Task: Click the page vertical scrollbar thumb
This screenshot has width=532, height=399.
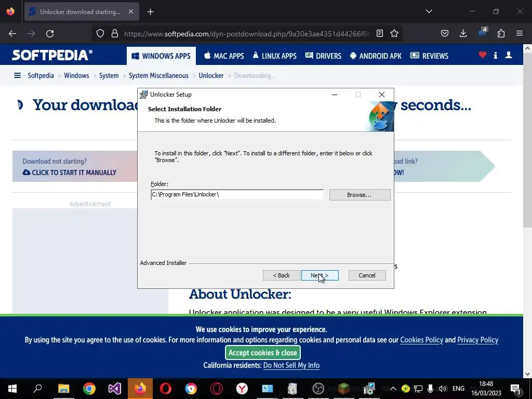Action: (x=527, y=140)
